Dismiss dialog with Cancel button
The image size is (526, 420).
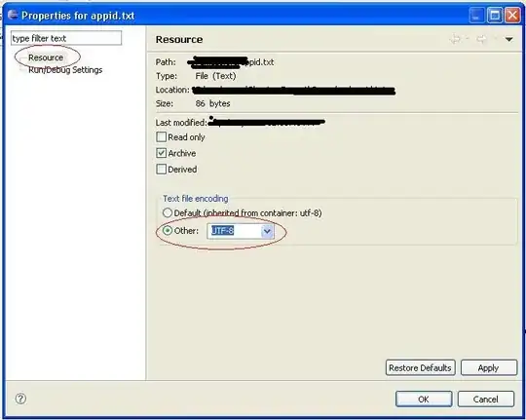[x=486, y=399]
